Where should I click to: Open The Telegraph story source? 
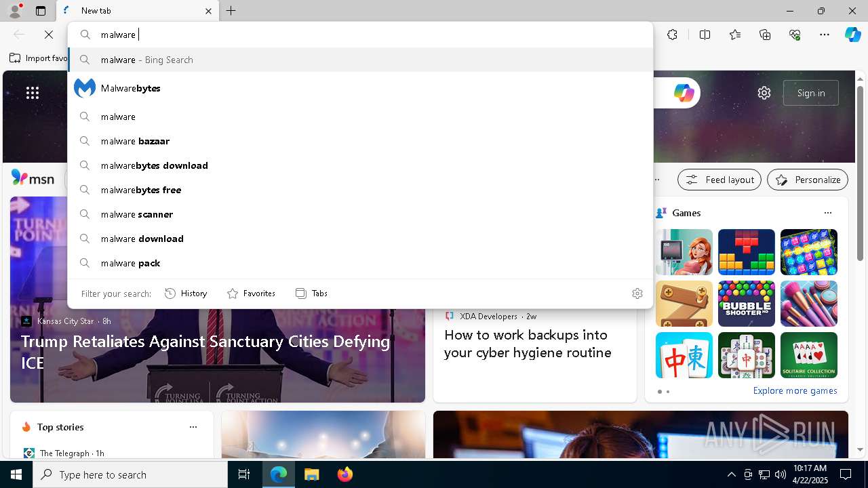(x=64, y=453)
